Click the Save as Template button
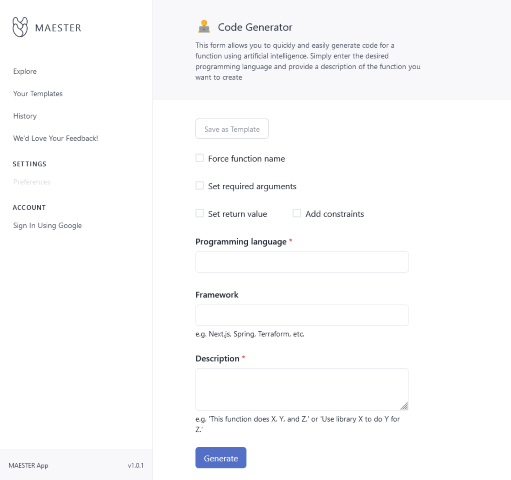Image resolution: width=511 pixels, height=480 pixels. click(x=232, y=129)
